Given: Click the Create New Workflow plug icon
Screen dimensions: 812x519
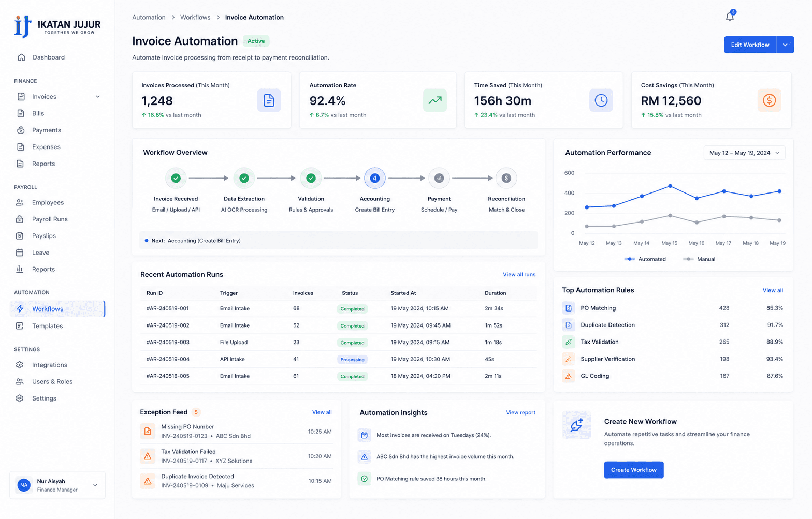Looking at the screenshot, I should point(576,425).
